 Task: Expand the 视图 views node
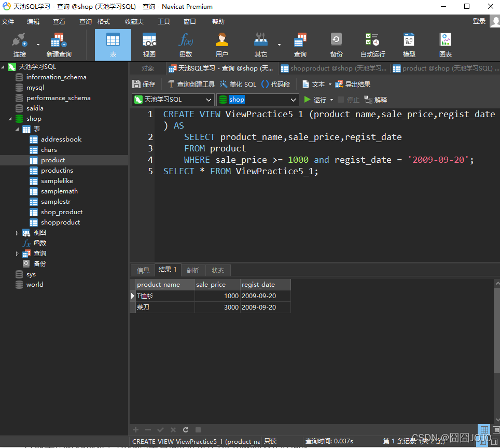17,233
